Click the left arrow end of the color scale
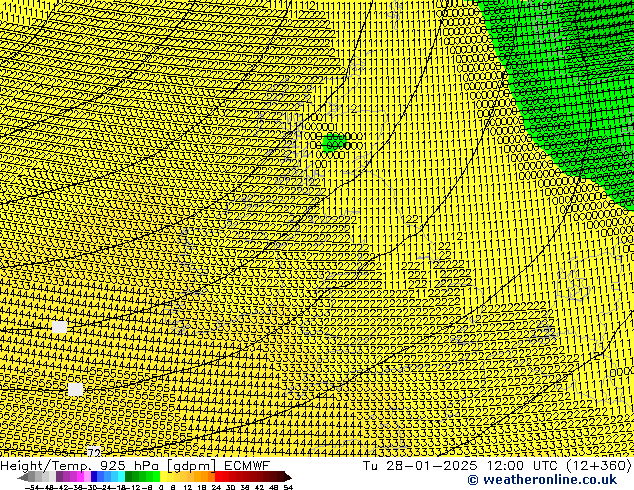The height and width of the screenshot is (490, 634). [22, 477]
